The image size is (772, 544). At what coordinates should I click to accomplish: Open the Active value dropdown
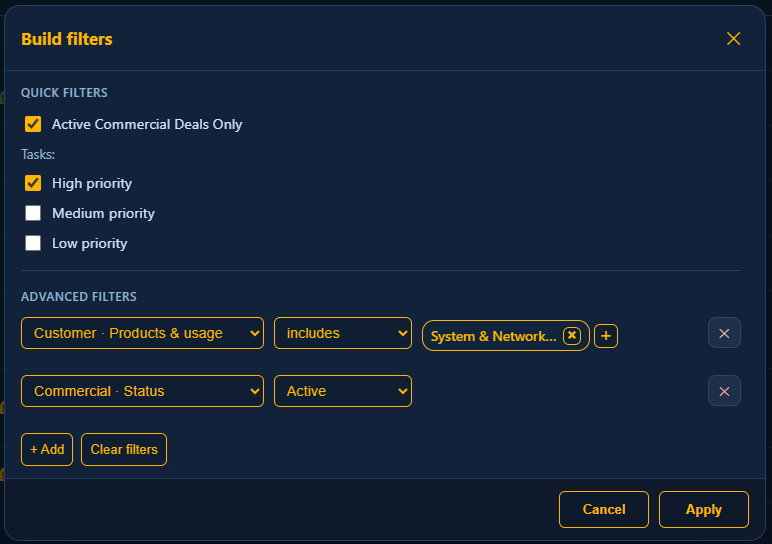[343, 391]
